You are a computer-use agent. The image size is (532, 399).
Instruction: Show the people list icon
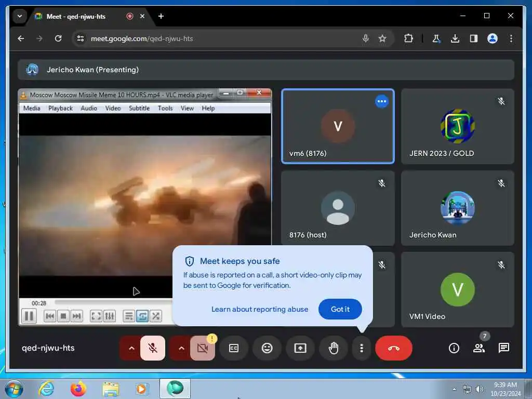pyautogui.click(x=478, y=348)
